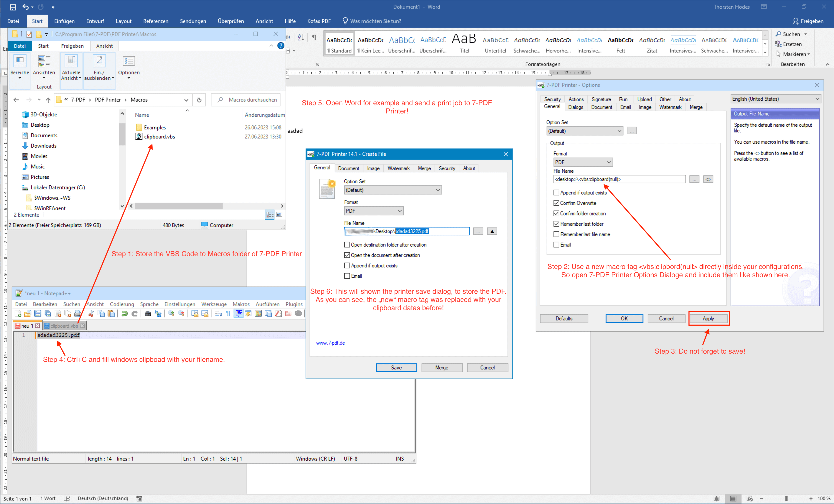The width and height of the screenshot is (834, 504).
Task: Toggle word wrap icon in Notepad++ toolbar
Action: pyautogui.click(x=218, y=313)
